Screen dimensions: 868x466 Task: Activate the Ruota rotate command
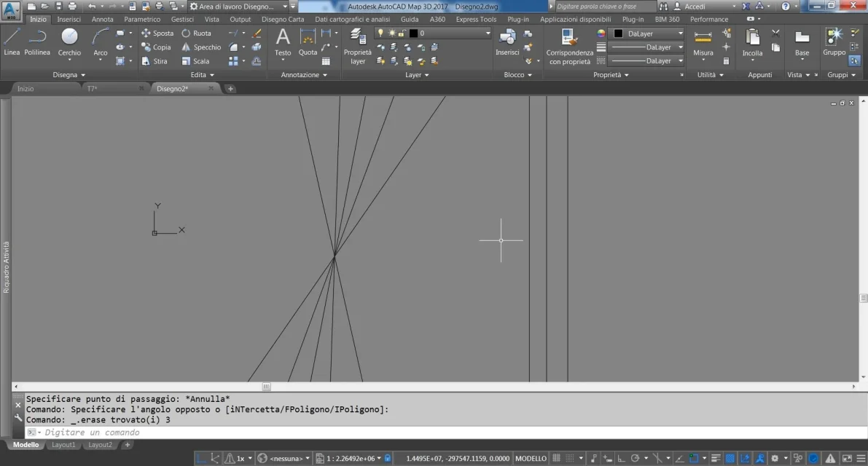click(197, 33)
